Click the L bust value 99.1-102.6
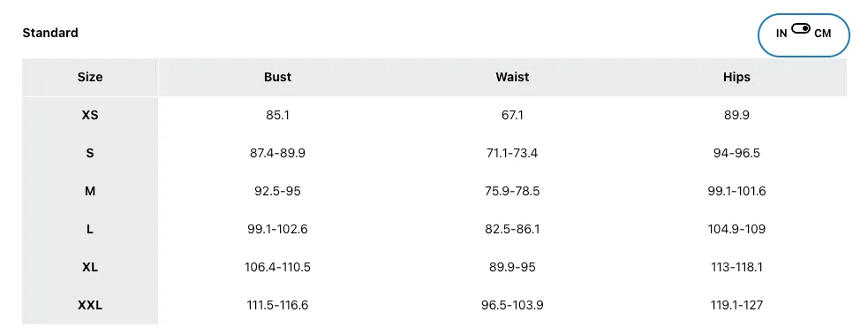This screenshot has width=868, height=335. [277, 229]
